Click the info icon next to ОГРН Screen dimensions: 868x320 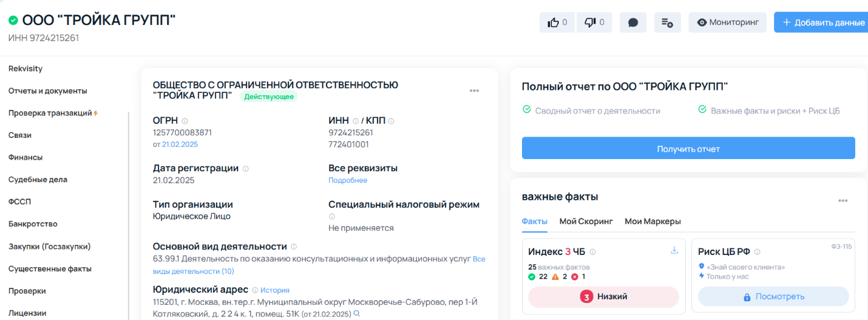[185, 121]
